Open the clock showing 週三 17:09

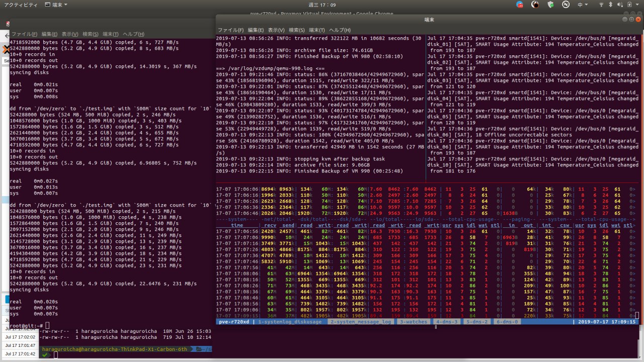[321, 5]
